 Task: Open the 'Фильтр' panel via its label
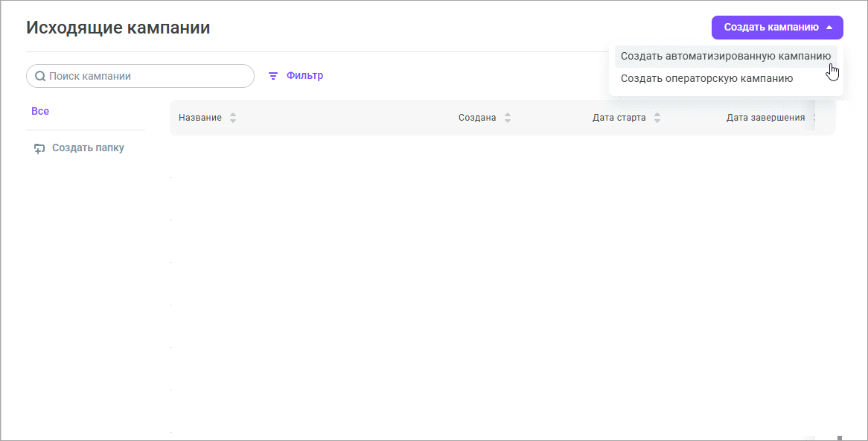click(304, 76)
